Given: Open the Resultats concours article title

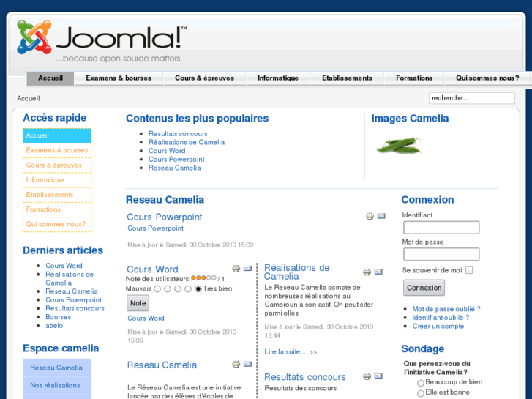Looking at the screenshot, I should pyautogui.click(x=304, y=377).
